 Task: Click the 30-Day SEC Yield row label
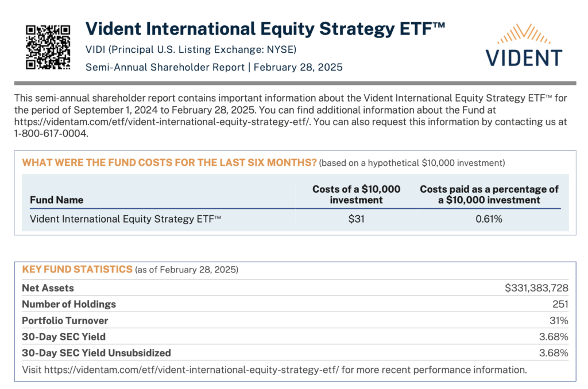(64, 337)
